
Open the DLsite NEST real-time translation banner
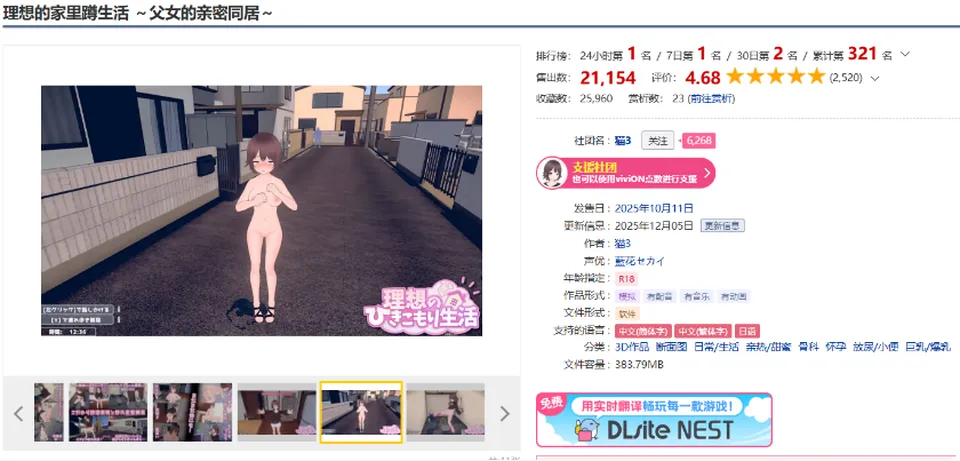coord(654,420)
